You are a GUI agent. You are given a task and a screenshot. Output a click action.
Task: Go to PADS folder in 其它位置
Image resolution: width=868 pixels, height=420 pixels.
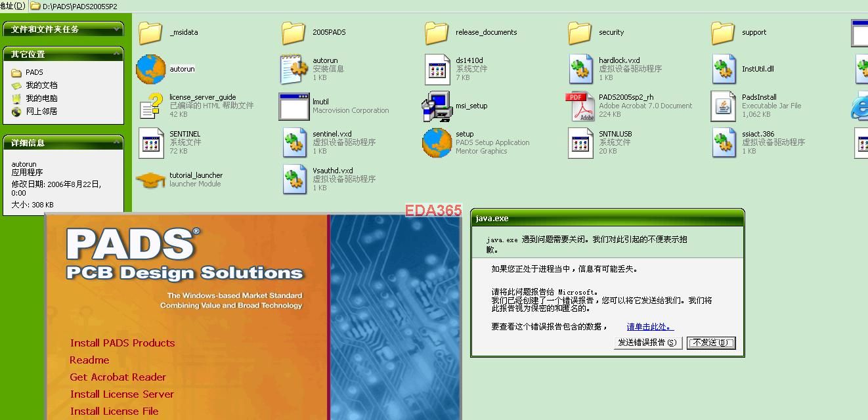click(x=34, y=72)
